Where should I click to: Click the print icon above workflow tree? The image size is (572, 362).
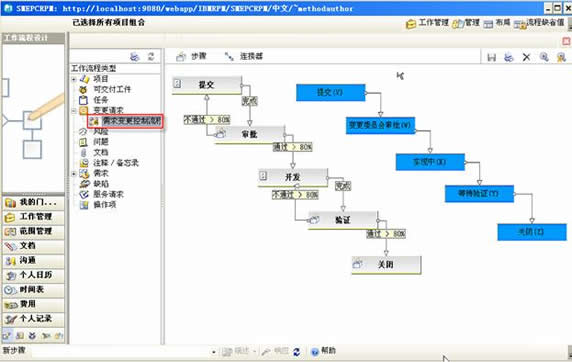tap(135, 56)
